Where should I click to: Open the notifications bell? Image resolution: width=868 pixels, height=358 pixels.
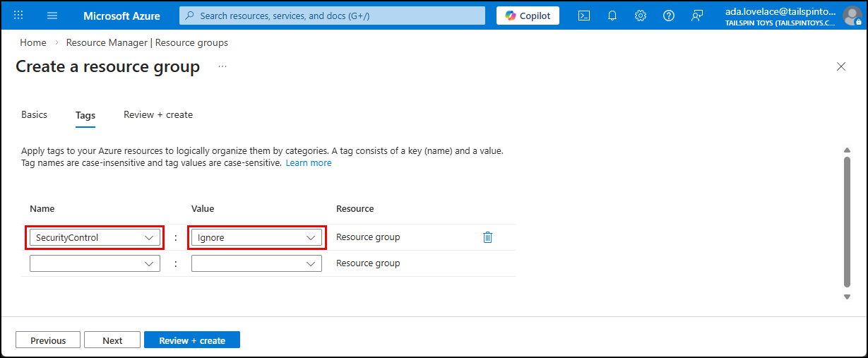point(612,16)
